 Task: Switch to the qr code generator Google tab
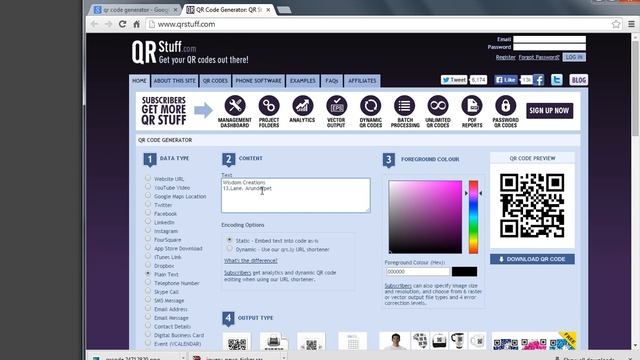pyautogui.click(x=136, y=10)
